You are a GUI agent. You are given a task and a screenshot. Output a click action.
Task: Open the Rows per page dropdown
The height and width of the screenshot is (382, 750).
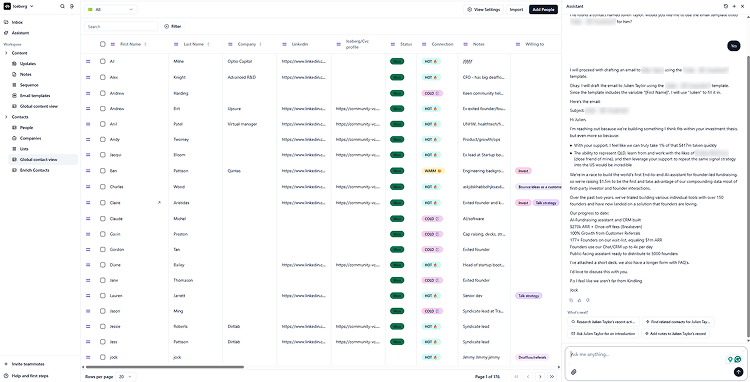point(125,377)
